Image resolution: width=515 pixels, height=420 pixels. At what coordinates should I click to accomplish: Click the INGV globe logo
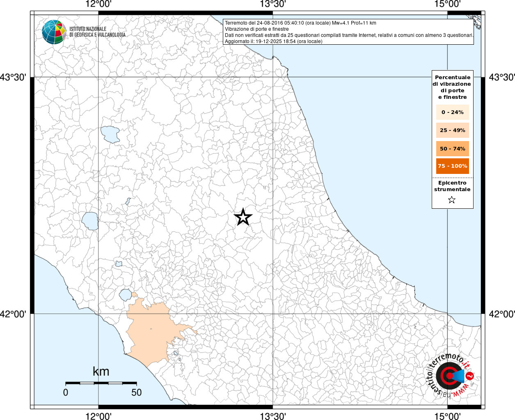click(x=54, y=32)
